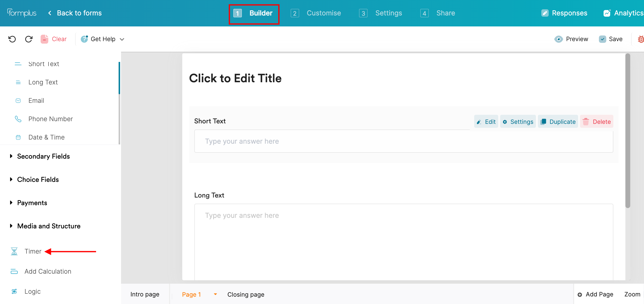Click the Add Calculation icon
Viewport: 644px width, 304px height.
pyautogui.click(x=14, y=271)
